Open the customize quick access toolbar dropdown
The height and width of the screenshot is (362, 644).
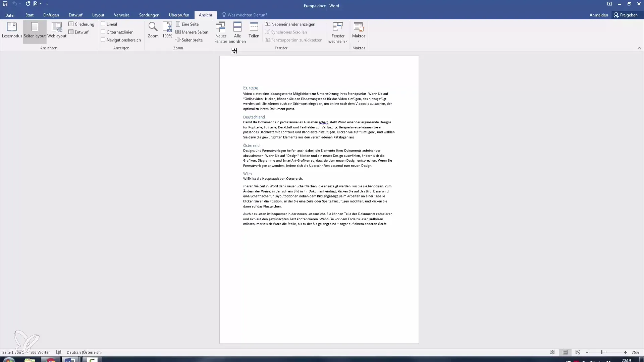[47, 4]
